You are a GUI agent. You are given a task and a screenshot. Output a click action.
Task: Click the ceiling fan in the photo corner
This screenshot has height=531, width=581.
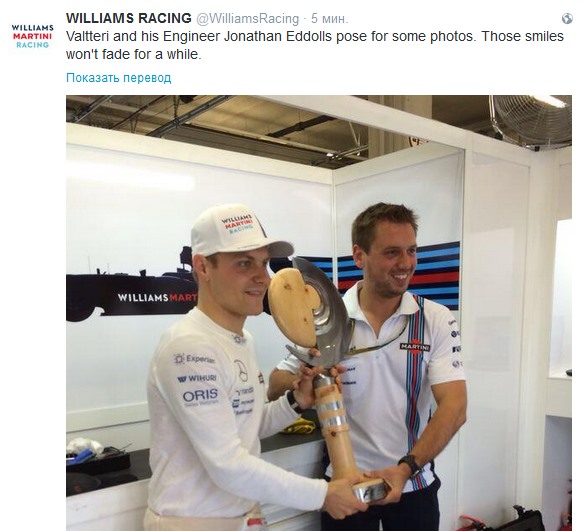coord(532,120)
